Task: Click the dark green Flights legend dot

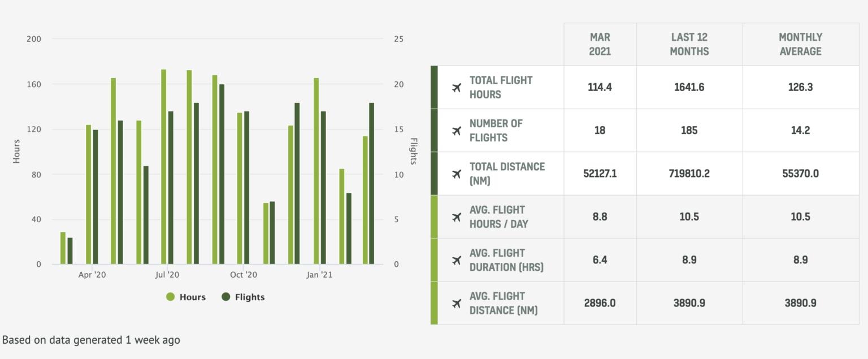Action: pos(226,297)
